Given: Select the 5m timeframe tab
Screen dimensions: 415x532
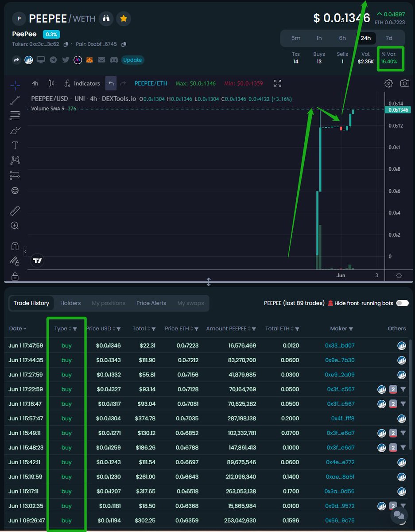Looking at the screenshot, I should [x=296, y=38].
